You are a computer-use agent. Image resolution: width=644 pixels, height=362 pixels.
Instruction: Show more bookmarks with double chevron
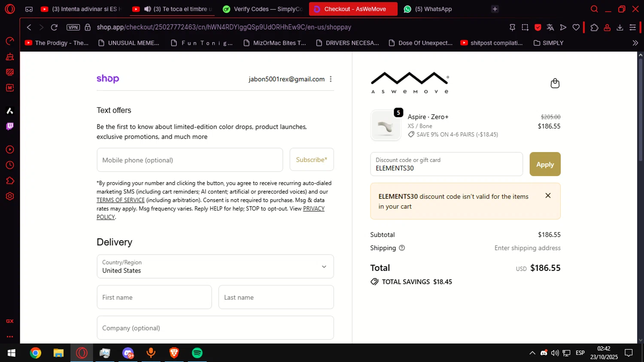point(635,43)
